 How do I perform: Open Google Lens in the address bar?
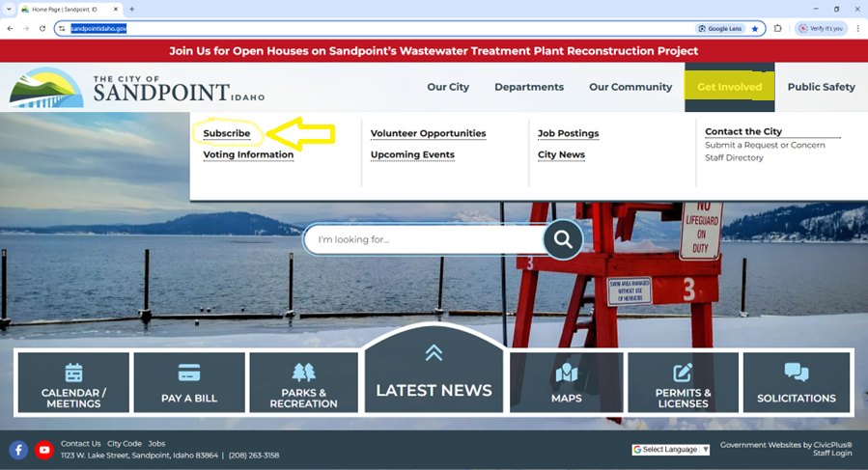(x=720, y=28)
